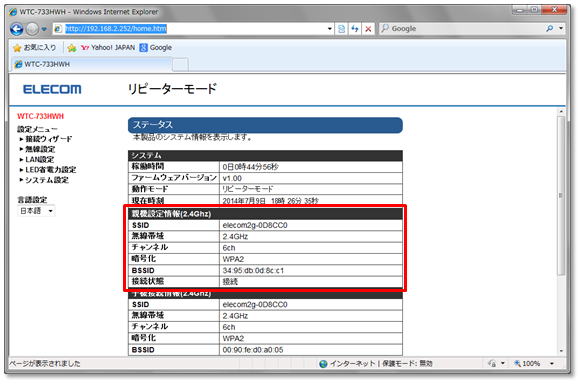581x384 pixels.
Task: Click the red WTC-733HWH model link
Action: (40, 116)
